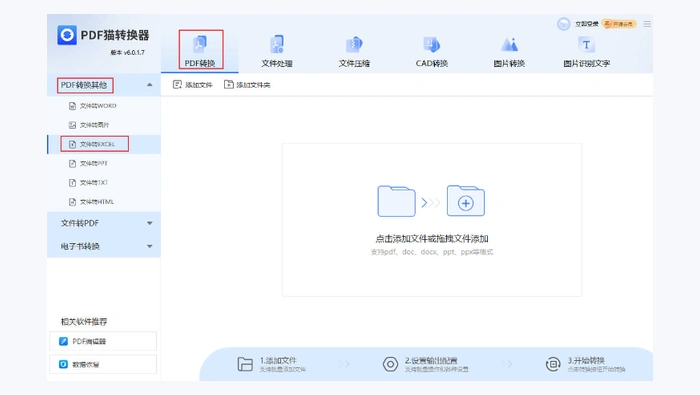
Task: Click the 文件转TXT file icon
Action: coord(72,183)
